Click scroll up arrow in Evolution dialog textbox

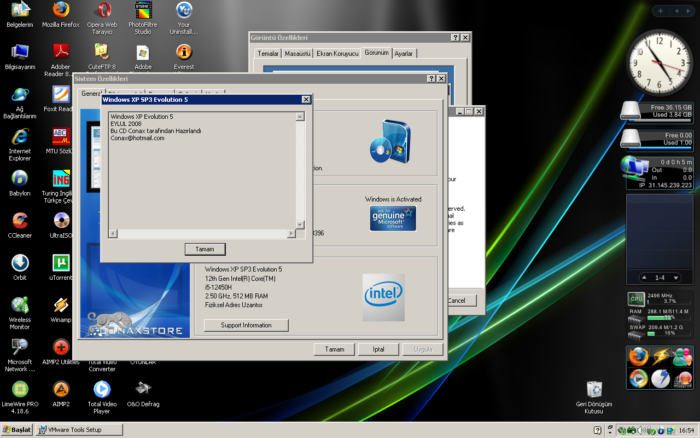(x=300, y=117)
